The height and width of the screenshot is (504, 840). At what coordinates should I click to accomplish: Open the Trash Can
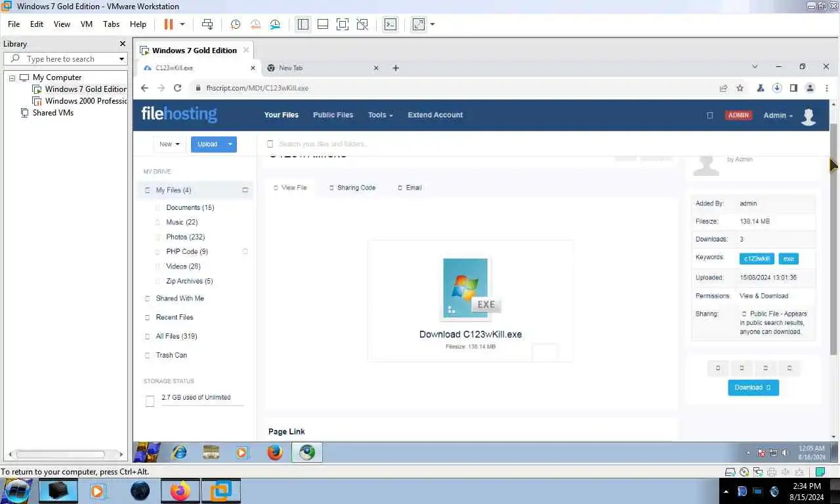(171, 355)
